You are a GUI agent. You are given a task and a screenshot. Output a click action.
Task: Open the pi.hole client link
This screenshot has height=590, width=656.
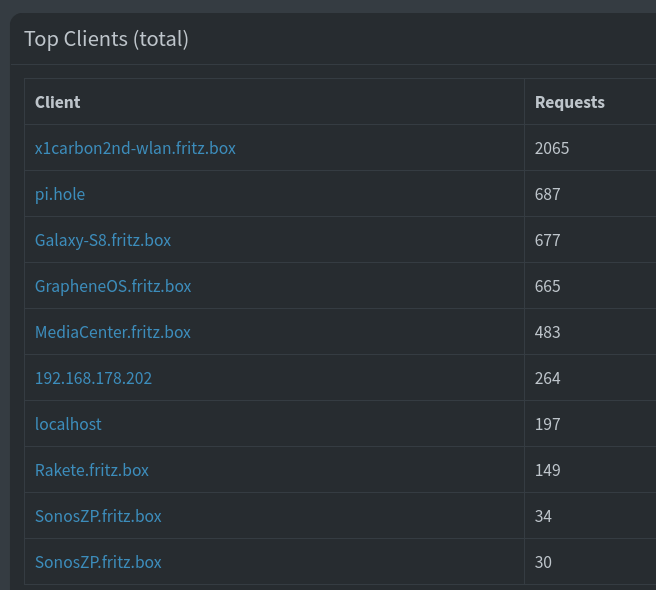coord(60,194)
